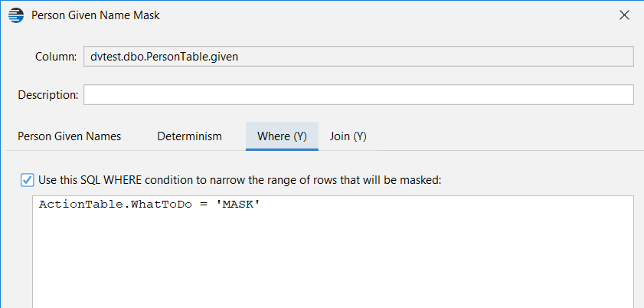Image resolution: width=644 pixels, height=308 pixels.
Task: Select the Where (Y) tab
Action: pos(282,136)
